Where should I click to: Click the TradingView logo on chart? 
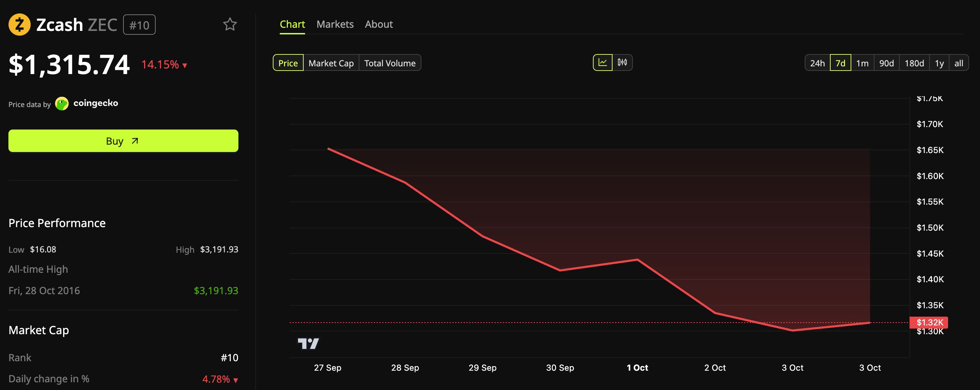(308, 344)
